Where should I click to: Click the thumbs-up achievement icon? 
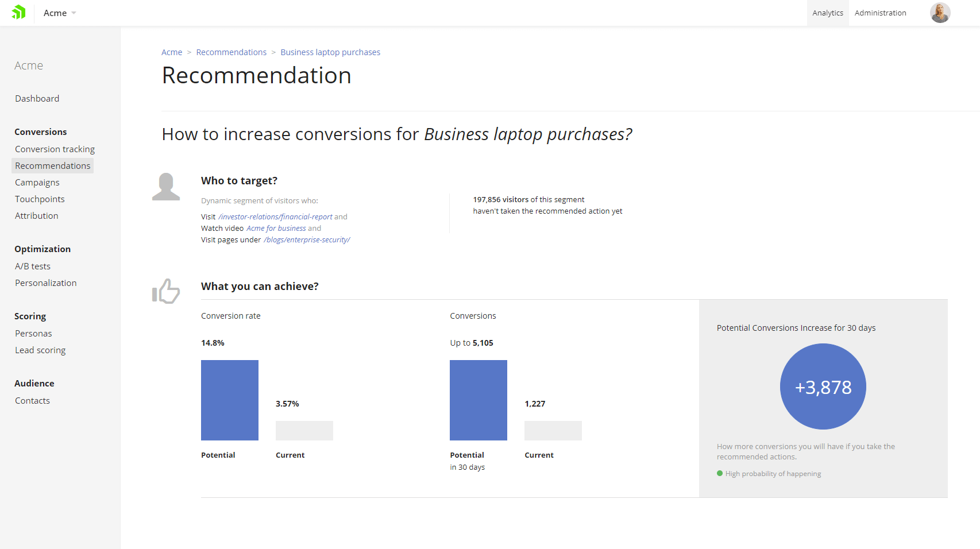[166, 291]
